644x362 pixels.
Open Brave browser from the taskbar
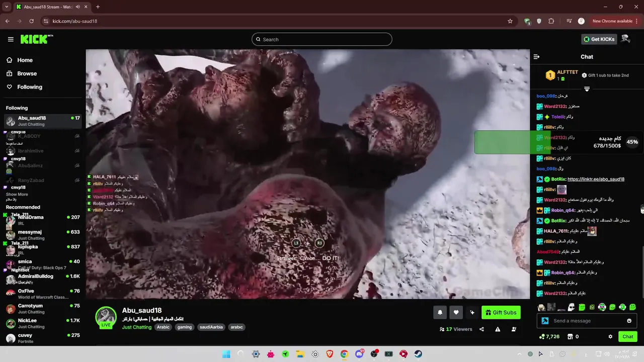[330, 354]
